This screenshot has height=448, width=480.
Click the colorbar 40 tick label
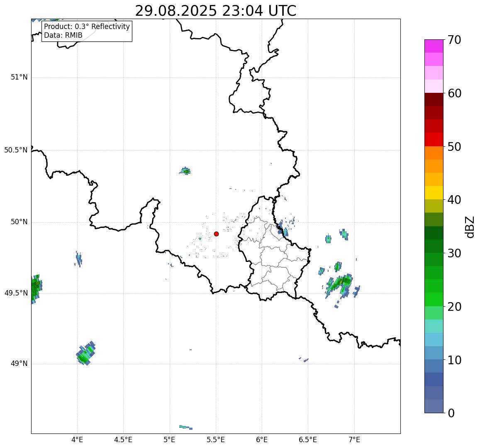(454, 200)
